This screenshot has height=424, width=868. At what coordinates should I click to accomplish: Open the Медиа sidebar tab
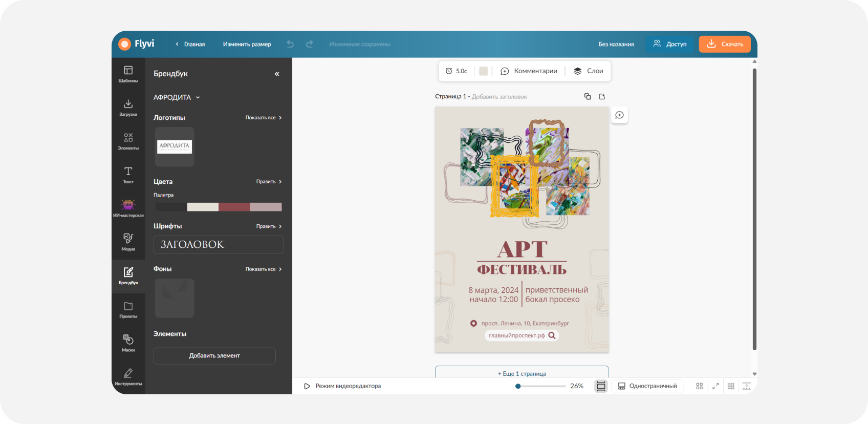pyautogui.click(x=128, y=243)
